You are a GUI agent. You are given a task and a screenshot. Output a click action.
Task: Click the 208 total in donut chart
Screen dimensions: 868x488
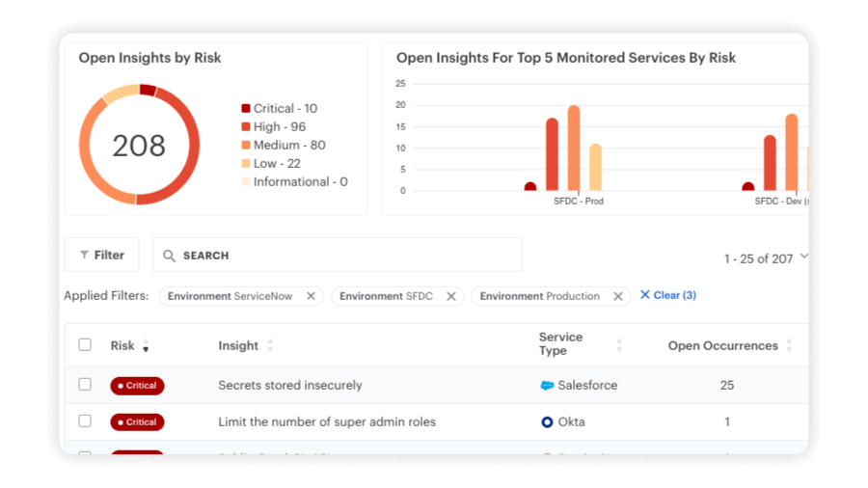139,146
